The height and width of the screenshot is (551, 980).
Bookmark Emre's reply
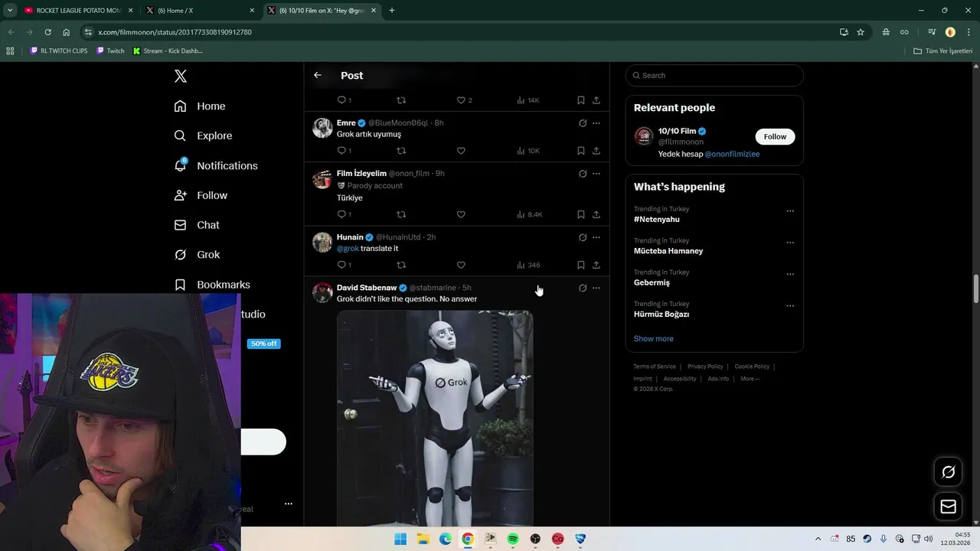(581, 151)
